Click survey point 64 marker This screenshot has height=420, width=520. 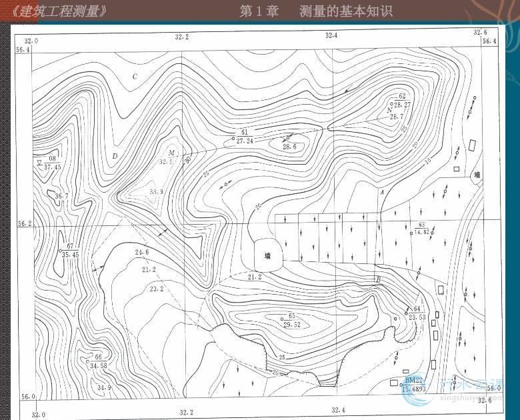(407, 313)
